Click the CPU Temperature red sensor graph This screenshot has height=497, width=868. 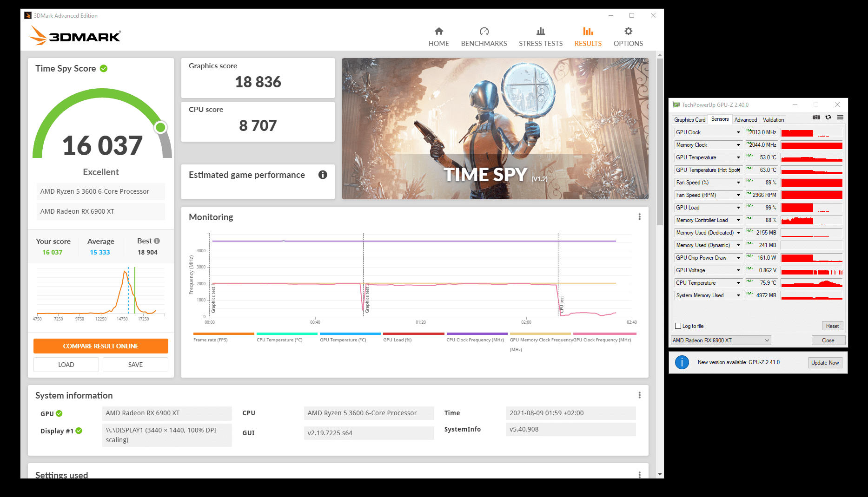point(812,283)
